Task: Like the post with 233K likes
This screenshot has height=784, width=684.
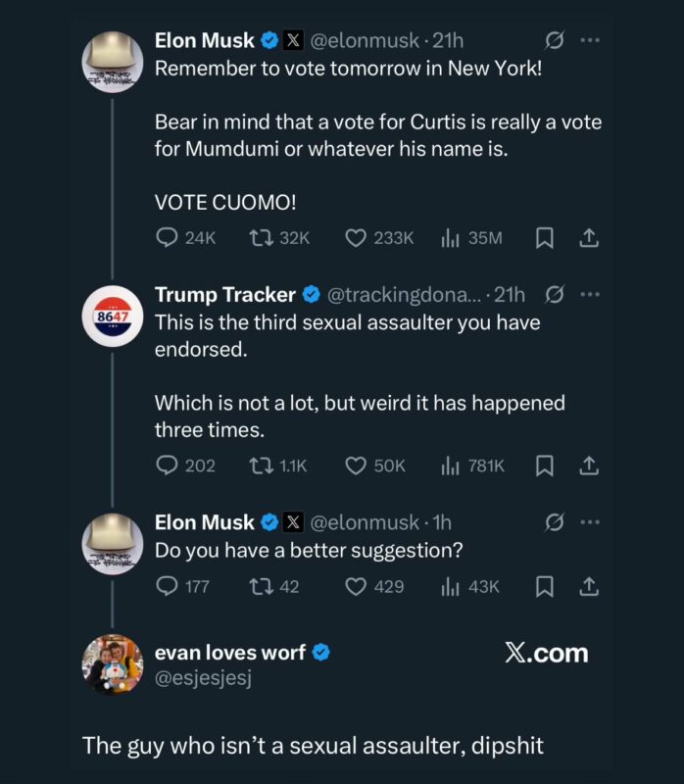Action: 356,238
